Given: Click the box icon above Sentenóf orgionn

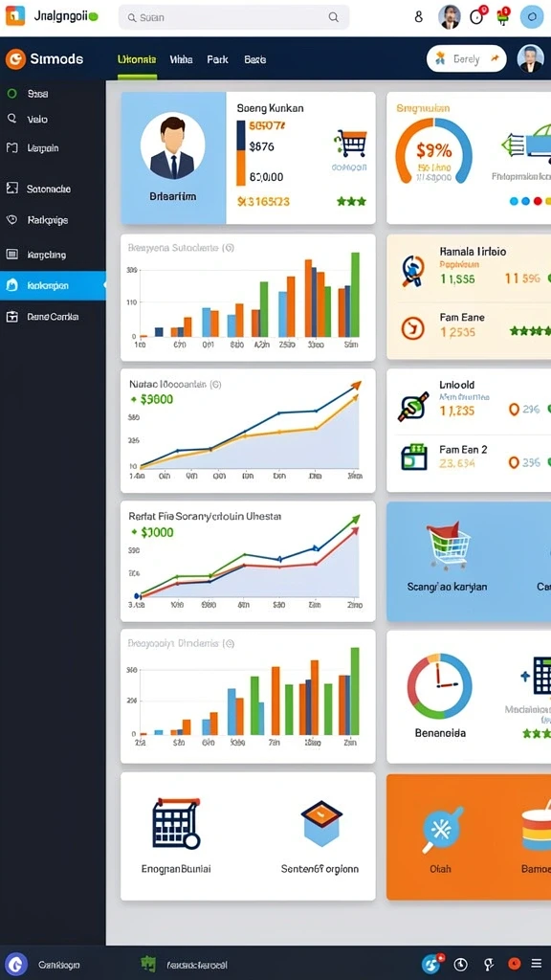Looking at the screenshot, I should click(x=321, y=823).
